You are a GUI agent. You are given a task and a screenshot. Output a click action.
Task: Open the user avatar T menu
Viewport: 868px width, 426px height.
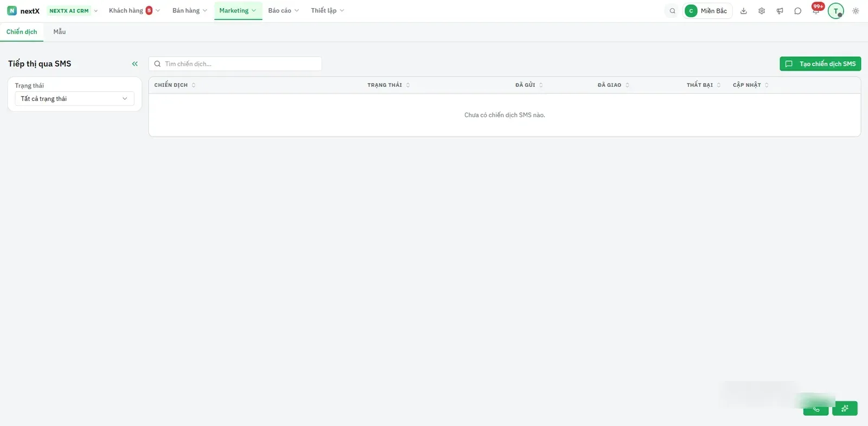click(x=835, y=11)
